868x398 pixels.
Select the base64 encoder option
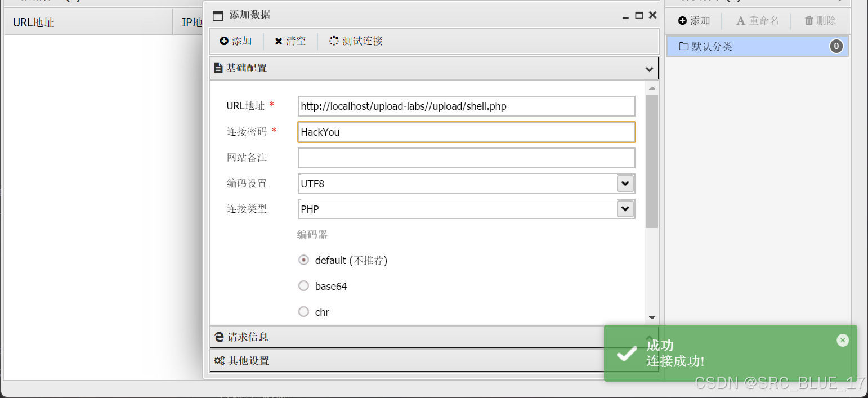click(x=303, y=286)
